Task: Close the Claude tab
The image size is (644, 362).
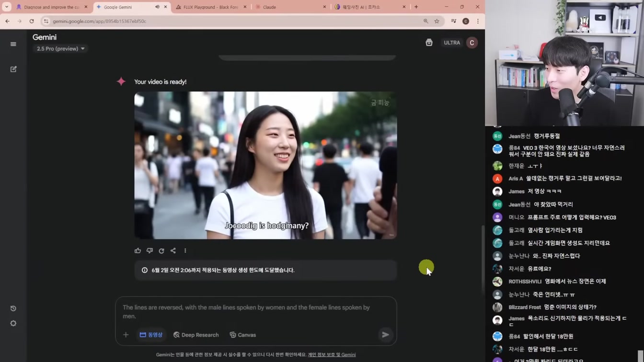Action: point(324,7)
